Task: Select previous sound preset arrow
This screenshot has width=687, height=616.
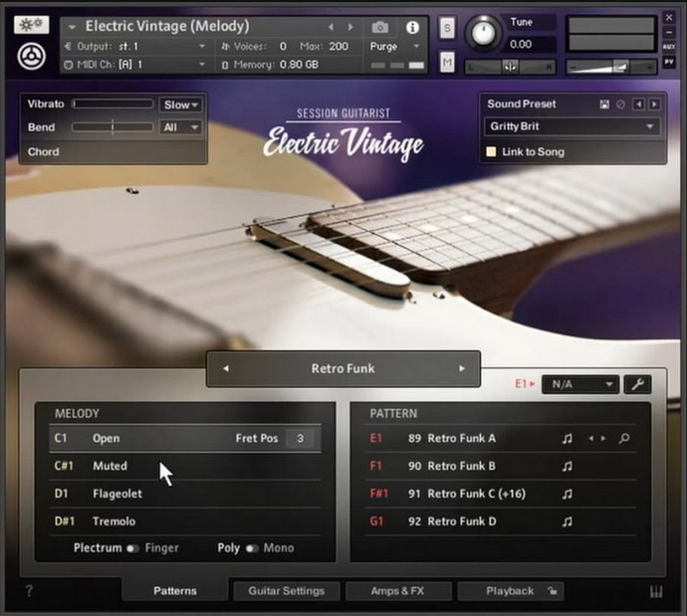Action: [639, 104]
